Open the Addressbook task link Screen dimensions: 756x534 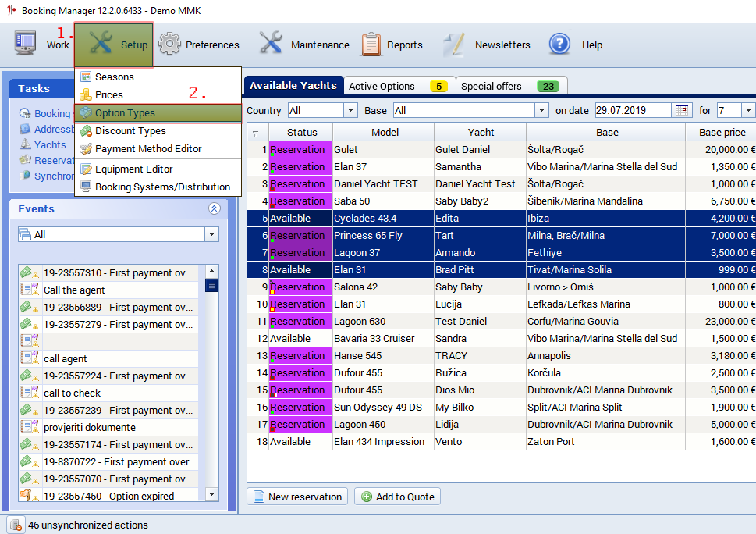point(54,129)
